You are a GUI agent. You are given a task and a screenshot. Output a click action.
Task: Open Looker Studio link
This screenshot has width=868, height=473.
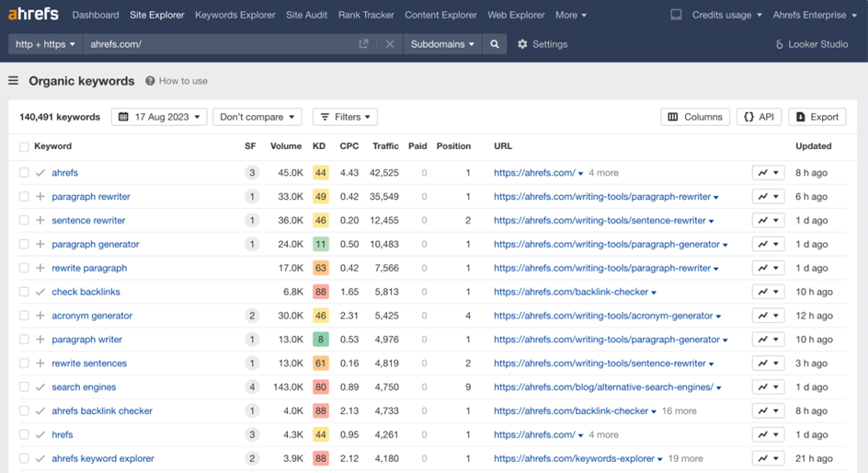(812, 44)
